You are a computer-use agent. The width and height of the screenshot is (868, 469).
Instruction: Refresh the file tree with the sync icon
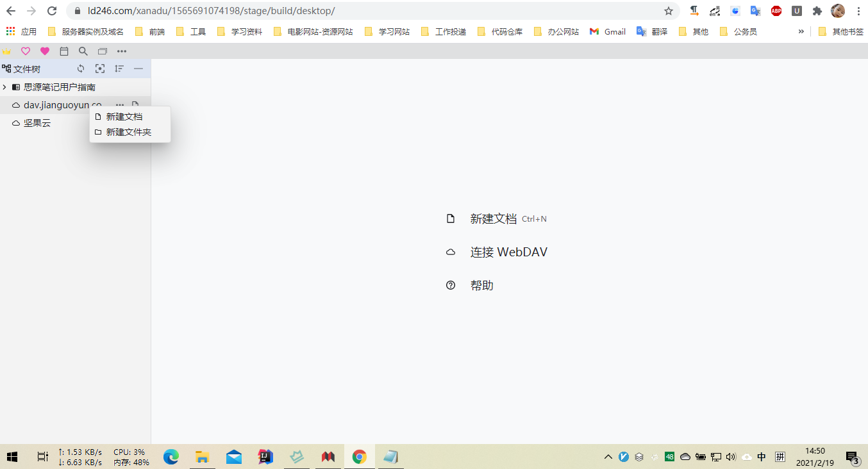80,69
